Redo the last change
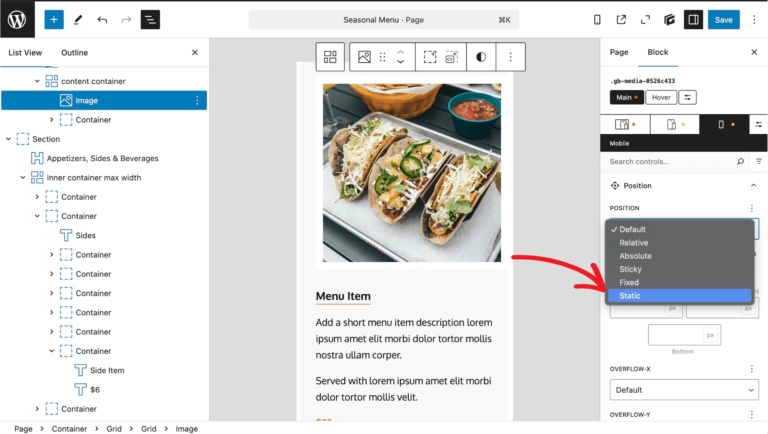 pos(126,20)
